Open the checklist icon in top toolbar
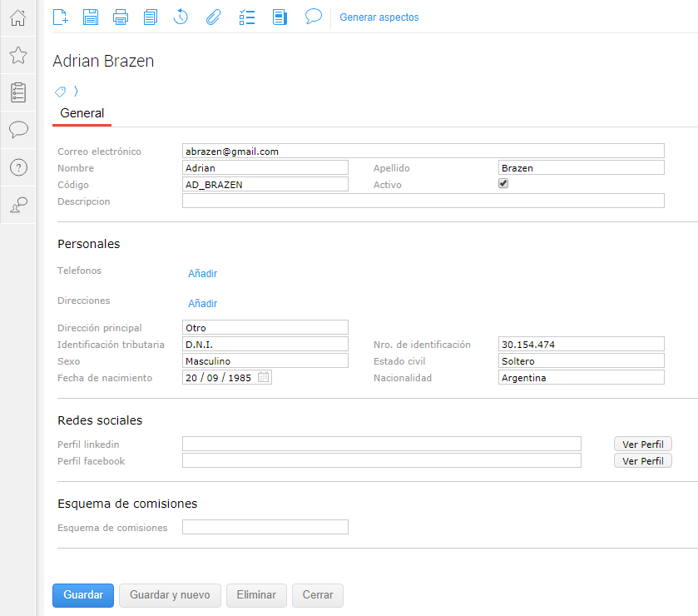698x616 pixels. pyautogui.click(x=246, y=17)
